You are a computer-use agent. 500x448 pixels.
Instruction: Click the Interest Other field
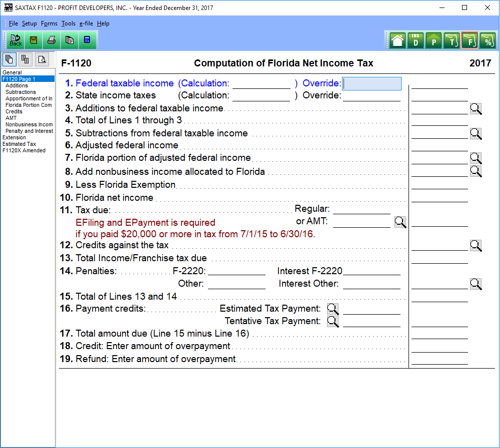(371, 284)
